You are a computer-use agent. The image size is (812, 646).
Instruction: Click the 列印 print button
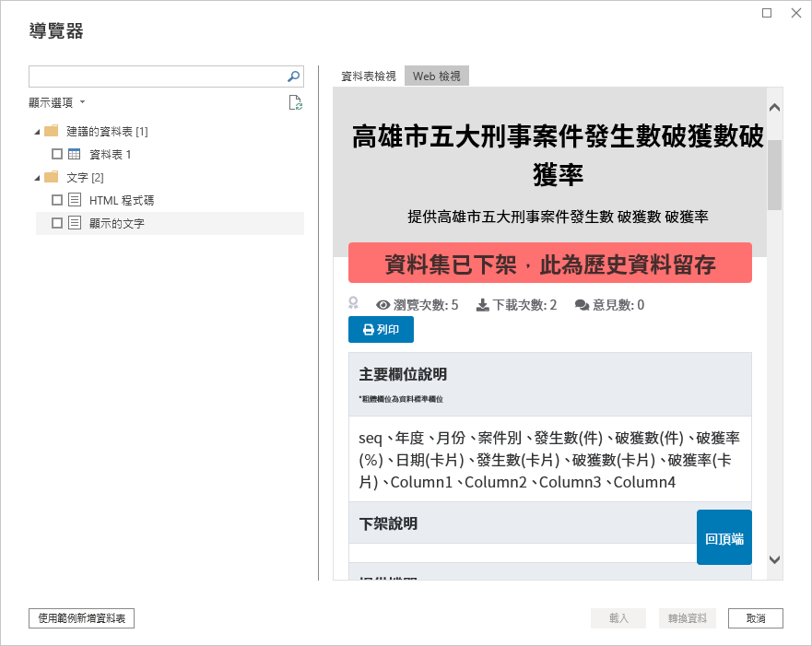pos(381,329)
